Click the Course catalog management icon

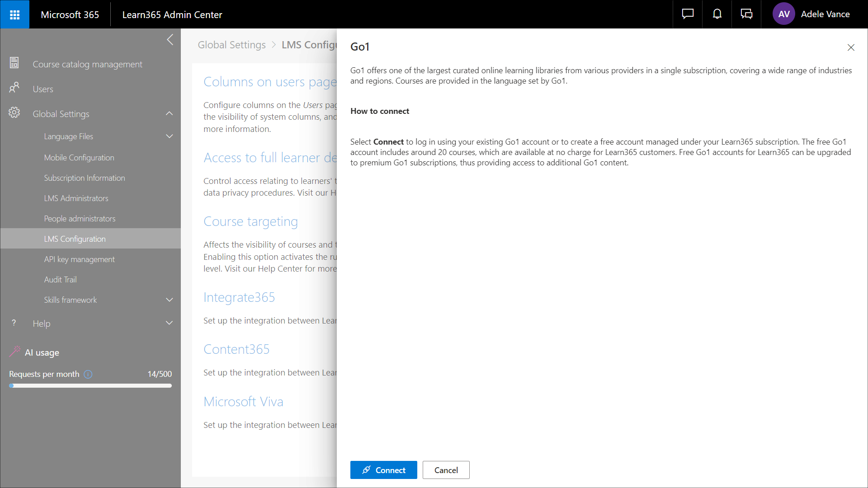coord(14,63)
